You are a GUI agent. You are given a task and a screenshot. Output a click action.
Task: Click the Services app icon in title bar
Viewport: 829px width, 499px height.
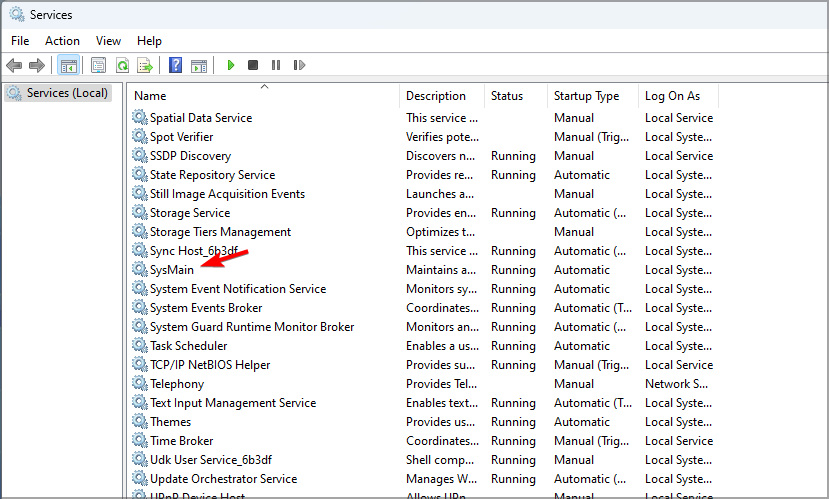(x=16, y=14)
